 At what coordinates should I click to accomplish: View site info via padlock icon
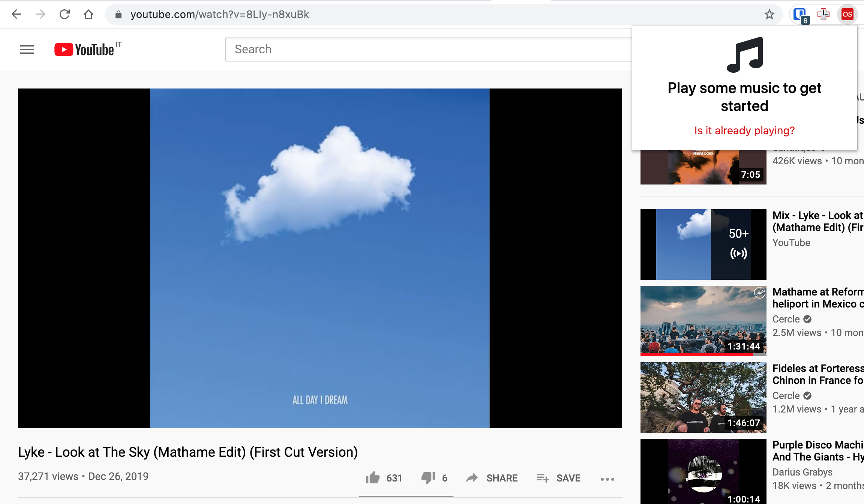[118, 14]
